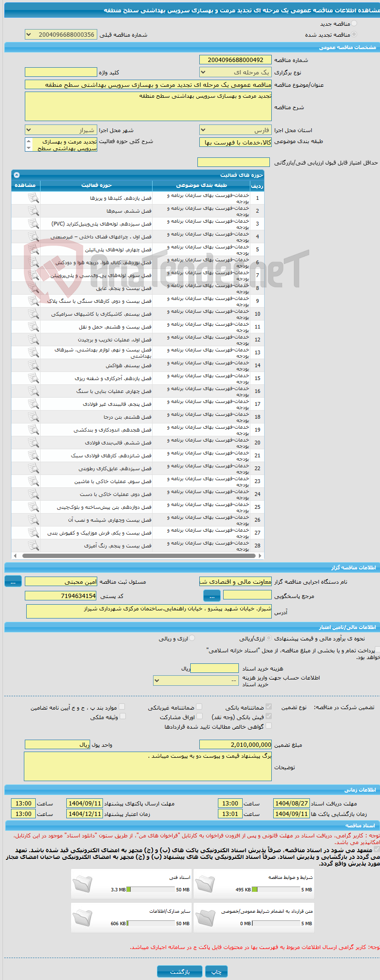Screen dimensions: 380x980
Task: Open the view icon for activity row 15
Action: [33, 378]
